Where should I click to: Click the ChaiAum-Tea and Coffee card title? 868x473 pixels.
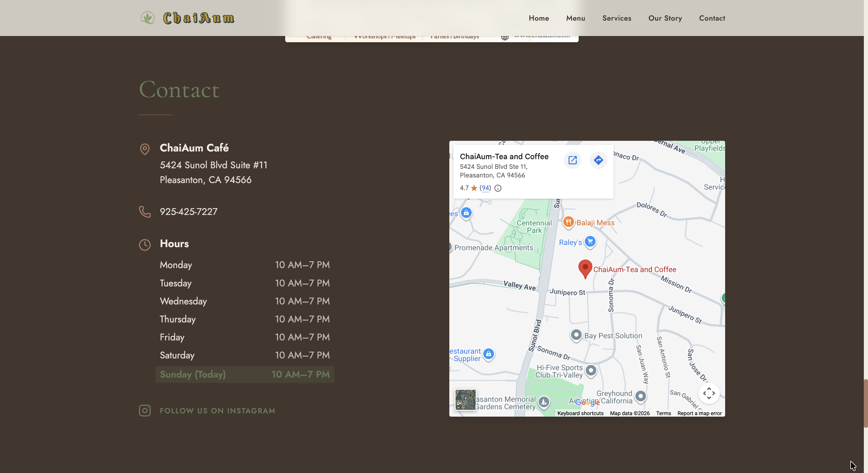(504, 156)
